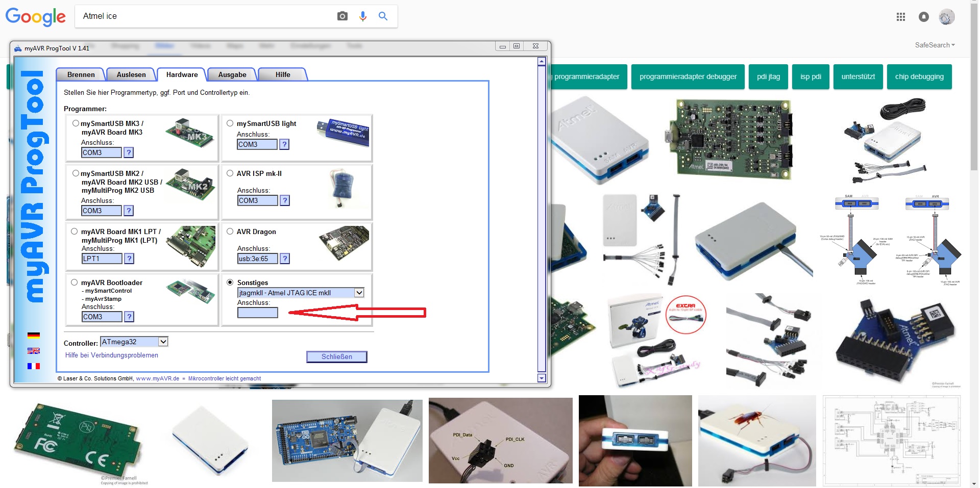Select the French flag language icon
This screenshot has height=488, width=980.
click(34, 366)
